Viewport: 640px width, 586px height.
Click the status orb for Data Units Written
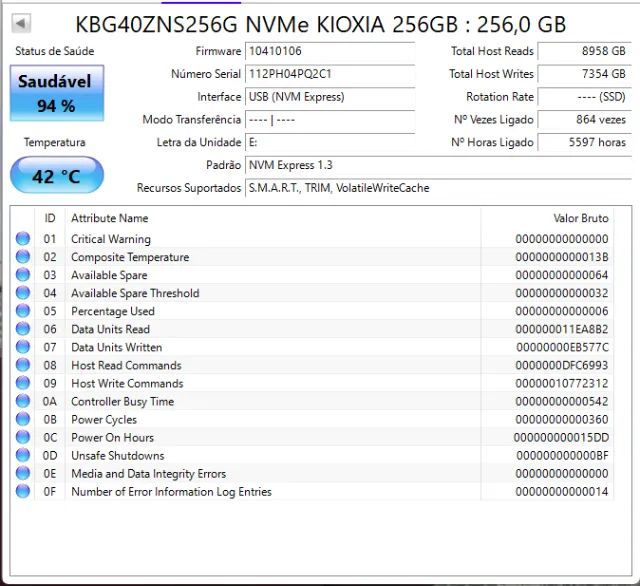point(23,347)
